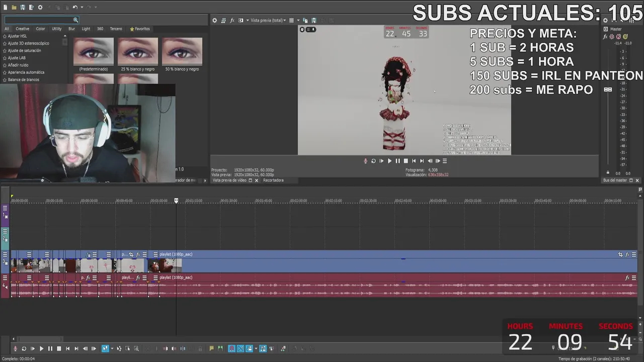The height and width of the screenshot is (362, 644).
Task: Click the magnifier icon in the effects search box
Action: [75, 20]
